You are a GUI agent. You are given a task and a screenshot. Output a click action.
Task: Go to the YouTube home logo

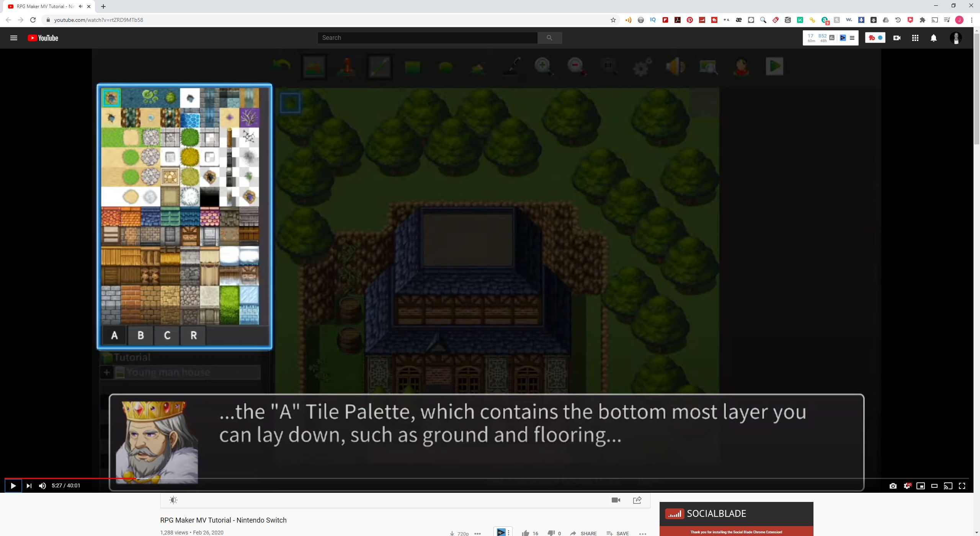point(43,38)
